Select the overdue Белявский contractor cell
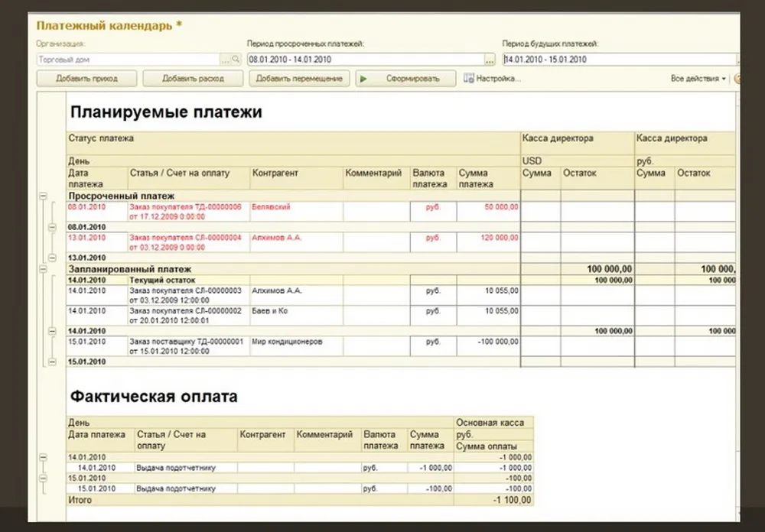 pyautogui.click(x=296, y=211)
